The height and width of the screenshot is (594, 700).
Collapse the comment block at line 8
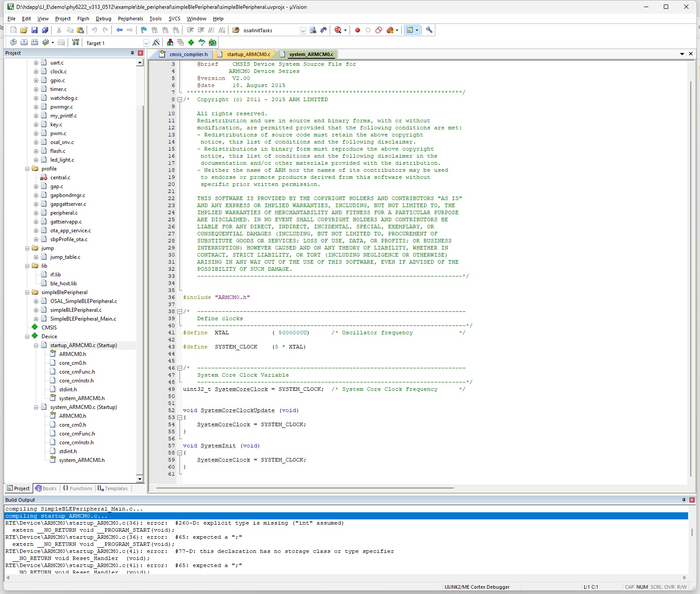(x=179, y=100)
